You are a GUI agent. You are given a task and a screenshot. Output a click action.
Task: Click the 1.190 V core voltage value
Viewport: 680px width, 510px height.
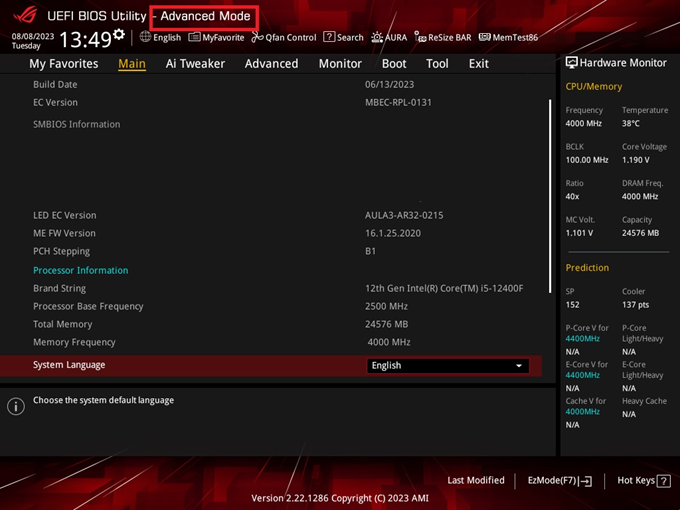(636, 160)
